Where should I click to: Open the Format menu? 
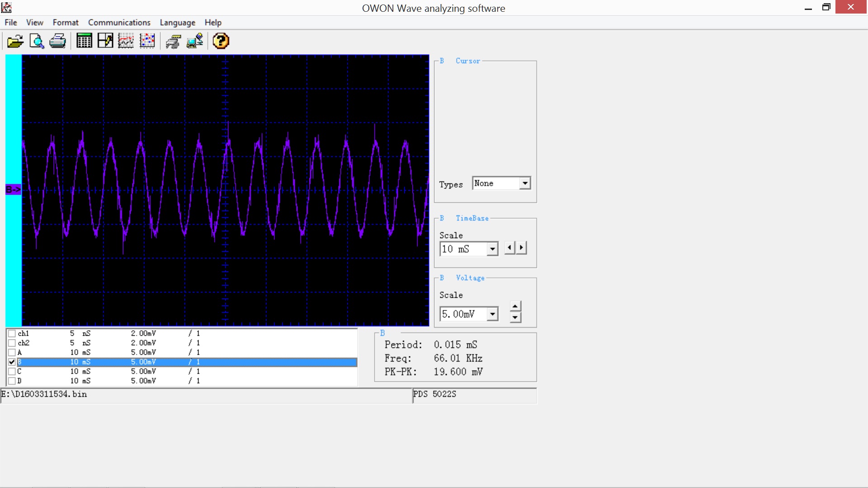click(66, 23)
